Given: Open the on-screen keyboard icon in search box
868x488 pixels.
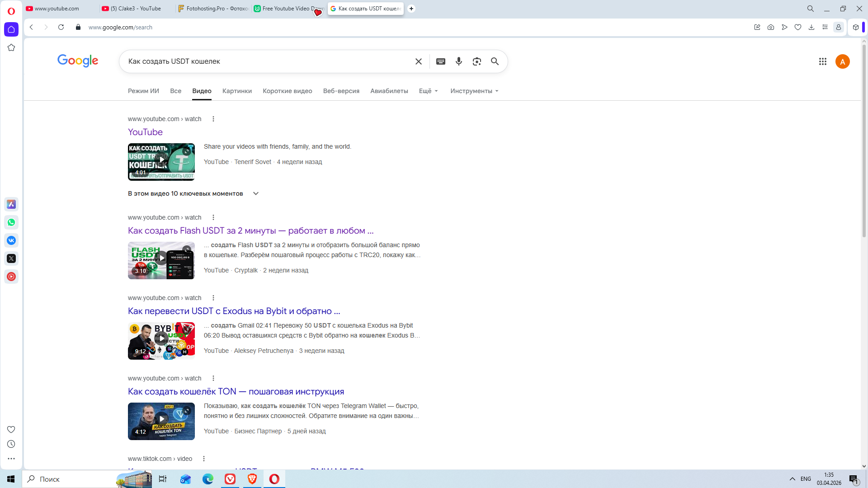Looking at the screenshot, I should [x=440, y=61].
